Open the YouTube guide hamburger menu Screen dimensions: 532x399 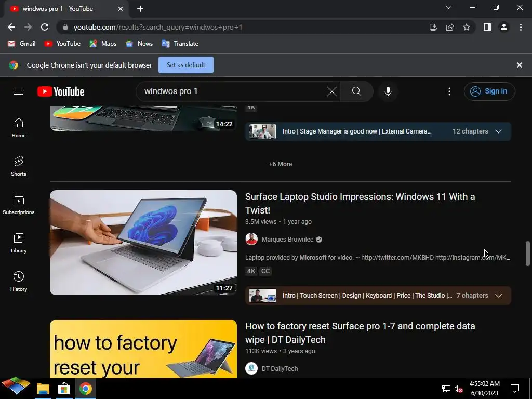(x=19, y=91)
